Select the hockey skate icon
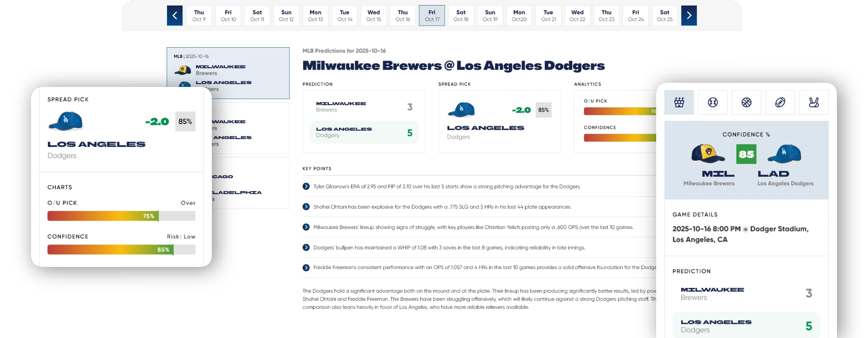This screenshot has height=338, width=868. 813,102
